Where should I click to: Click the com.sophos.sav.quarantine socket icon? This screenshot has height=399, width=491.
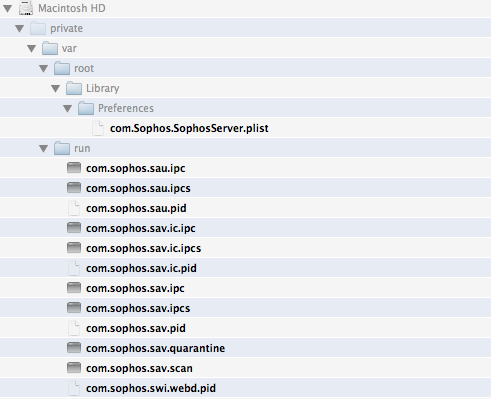(74, 348)
